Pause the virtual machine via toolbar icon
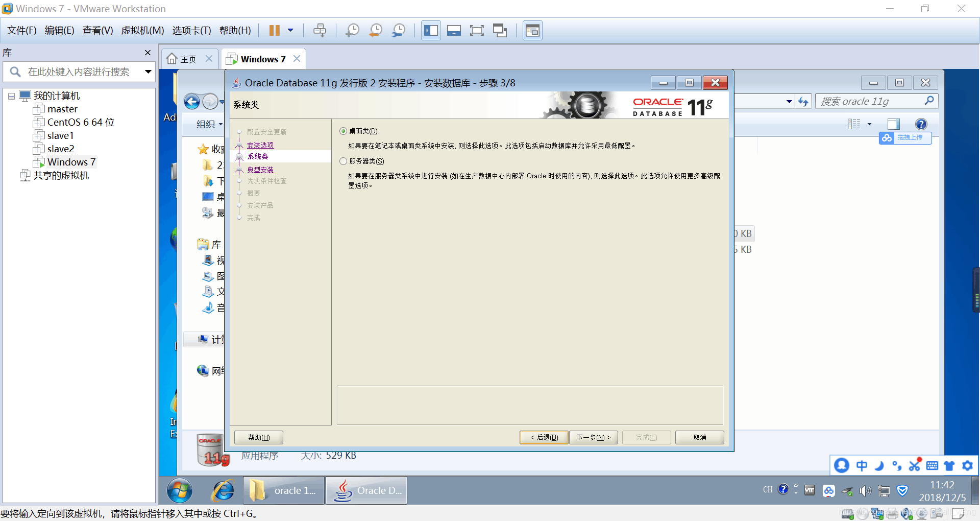The height and width of the screenshot is (521, 980). [x=274, y=31]
